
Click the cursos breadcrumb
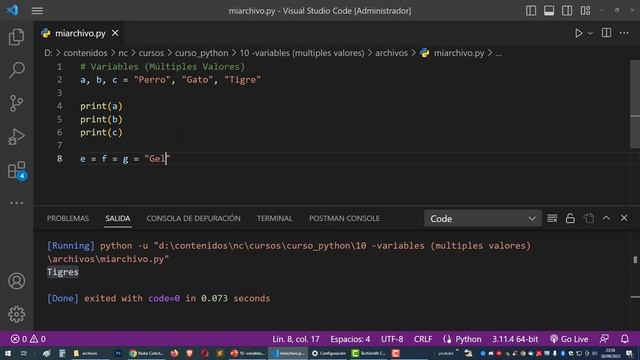151,53
